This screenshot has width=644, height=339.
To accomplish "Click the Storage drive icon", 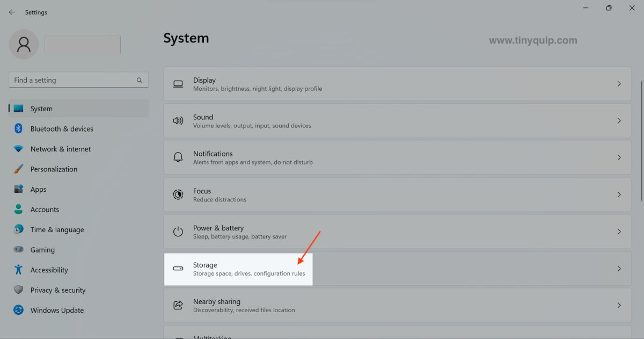I will 178,268.
